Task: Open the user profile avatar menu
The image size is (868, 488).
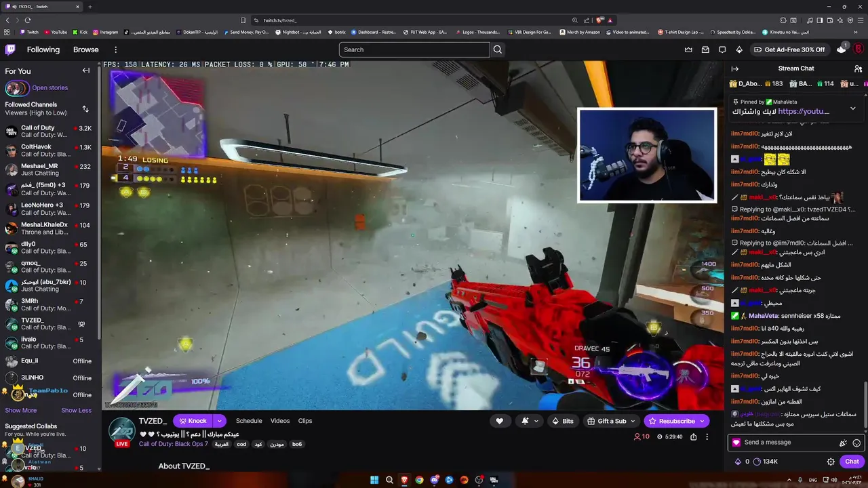Action: [x=858, y=49]
